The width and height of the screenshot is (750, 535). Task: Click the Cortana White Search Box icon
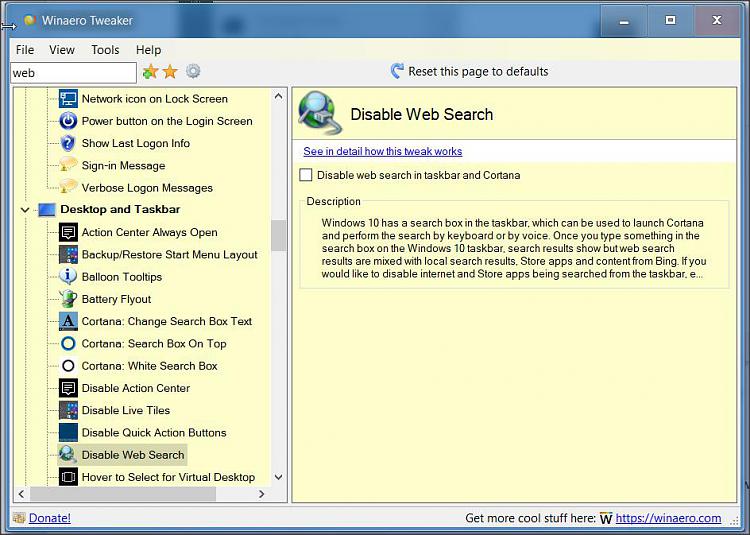(x=68, y=366)
